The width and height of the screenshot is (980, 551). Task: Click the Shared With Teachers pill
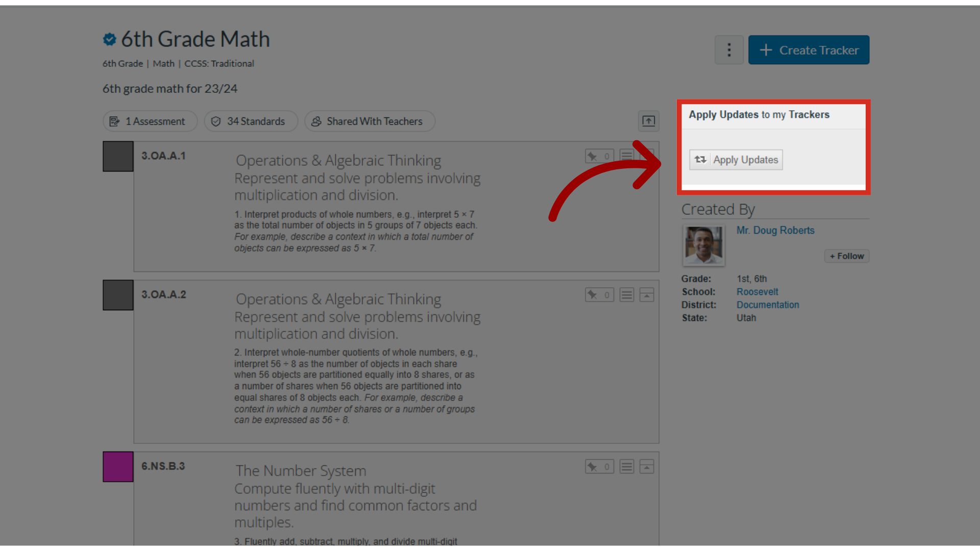click(x=369, y=121)
